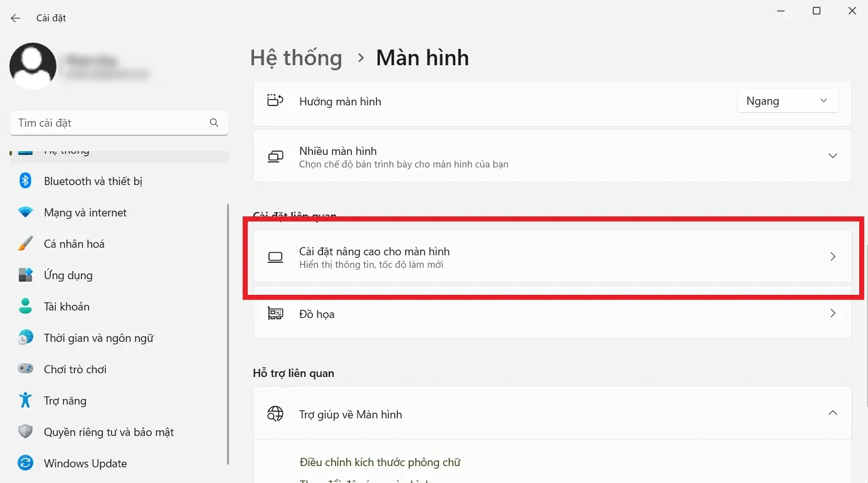Image resolution: width=868 pixels, height=483 pixels.
Task: Open Mạng và internet Wi-Fi icon
Action: 25,213
